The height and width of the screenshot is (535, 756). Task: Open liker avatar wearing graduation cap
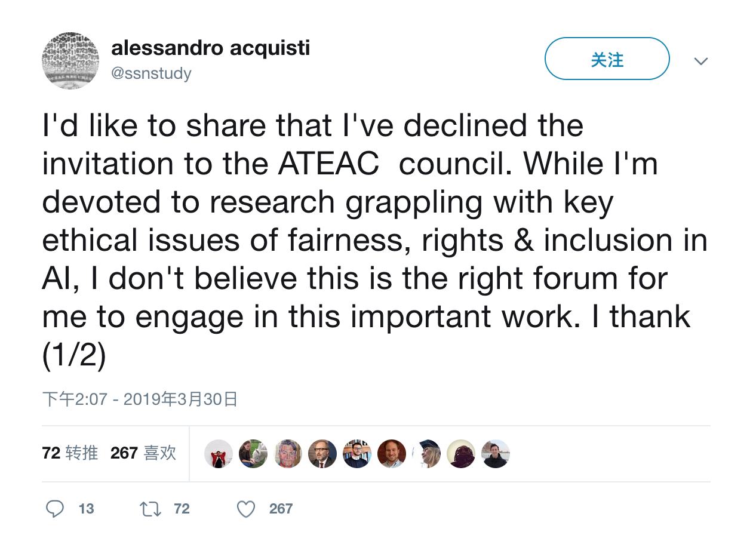(x=426, y=454)
